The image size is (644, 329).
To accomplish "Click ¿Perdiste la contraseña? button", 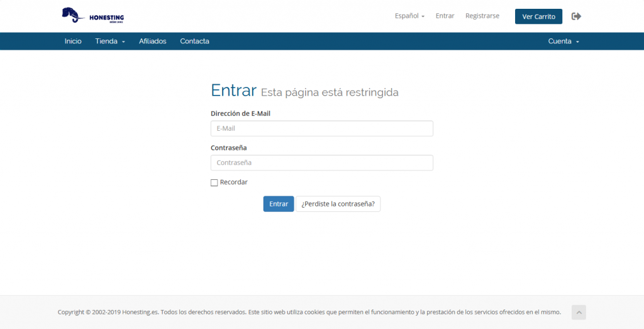I will tap(338, 204).
